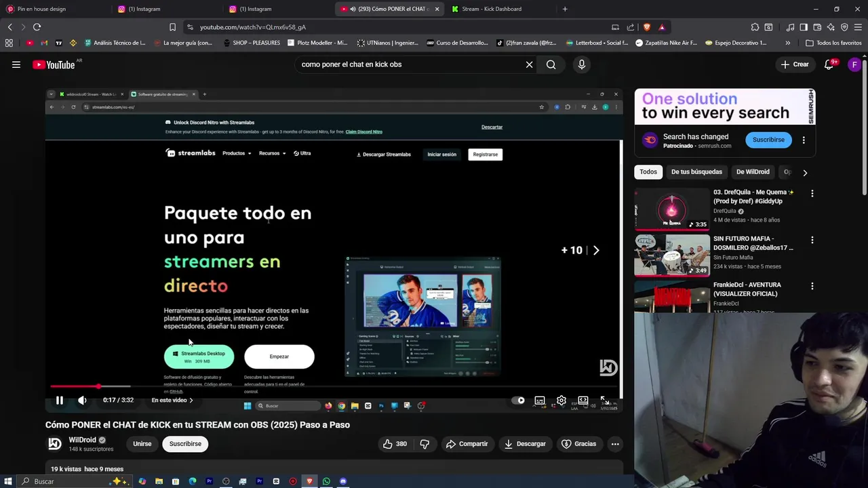
Task: Open options for FrankieDcl AVENTURA video
Action: [812, 287]
